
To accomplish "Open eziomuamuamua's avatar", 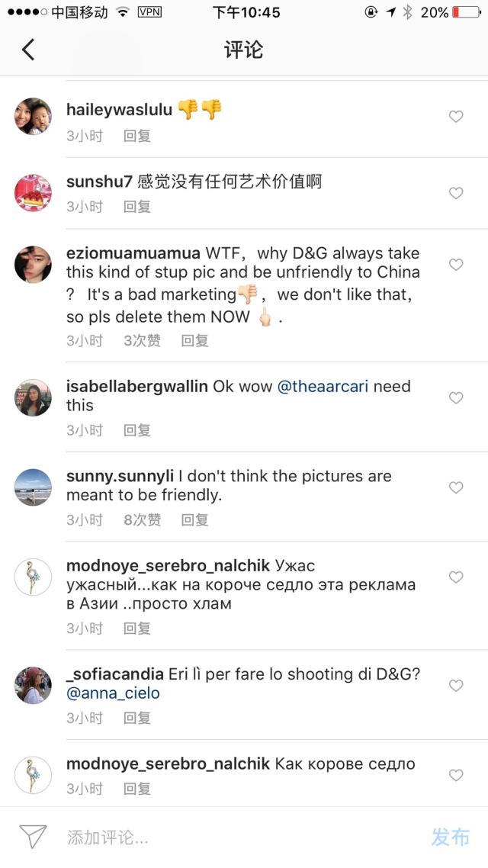I will point(33,265).
